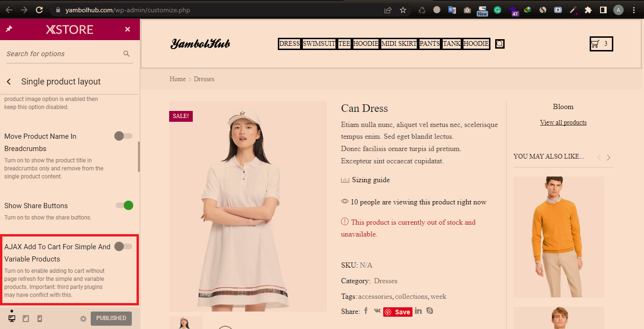The height and width of the screenshot is (329, 644).
Task: Go back from Single product layout
Action: [x=9, y=82]
